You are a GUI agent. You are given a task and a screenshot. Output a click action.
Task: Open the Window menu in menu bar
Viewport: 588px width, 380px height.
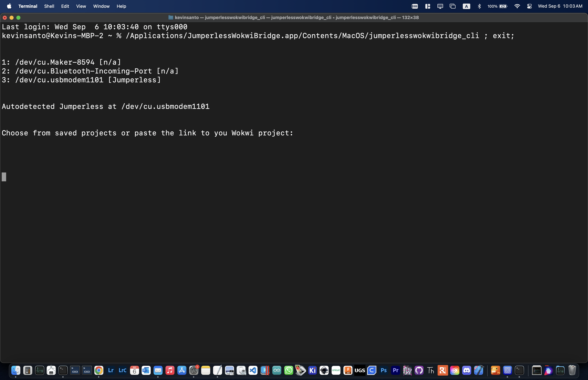101,6
